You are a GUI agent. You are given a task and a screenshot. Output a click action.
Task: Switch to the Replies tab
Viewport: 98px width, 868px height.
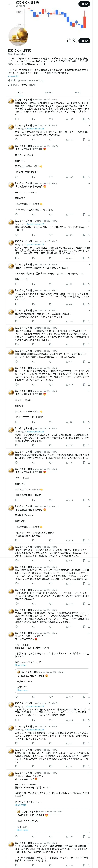pos(49,92)
